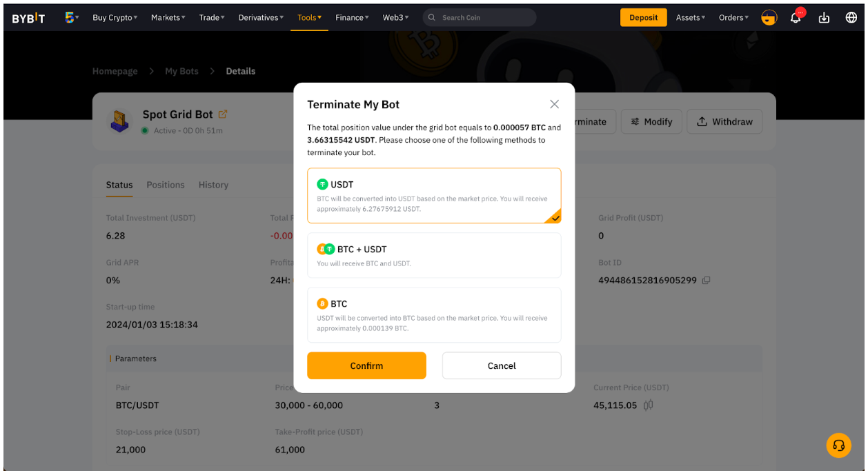This screenshot has height=473, width=868.
Task: Choose the BTC + USDT termination option
Action: [x=434, y=255]
